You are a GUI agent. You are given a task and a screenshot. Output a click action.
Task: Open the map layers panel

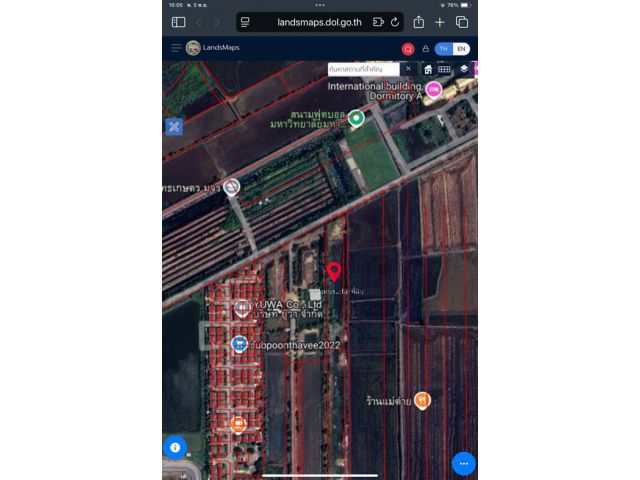click(x=464, y=69)
